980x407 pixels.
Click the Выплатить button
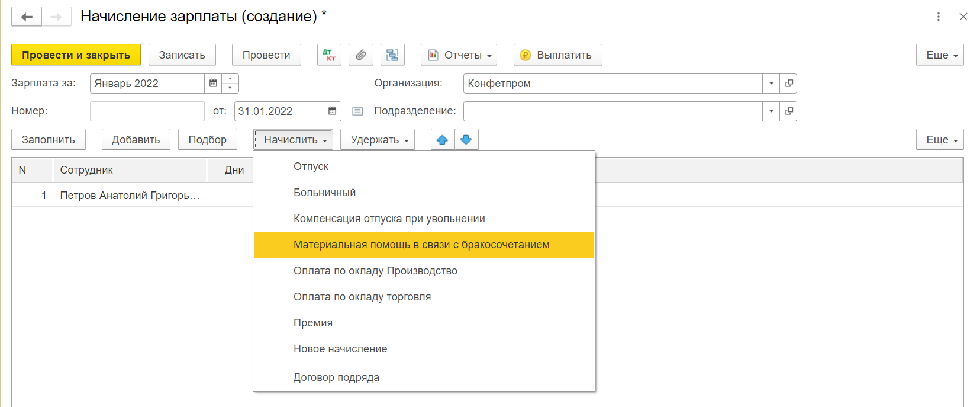(x=557, y=55)
